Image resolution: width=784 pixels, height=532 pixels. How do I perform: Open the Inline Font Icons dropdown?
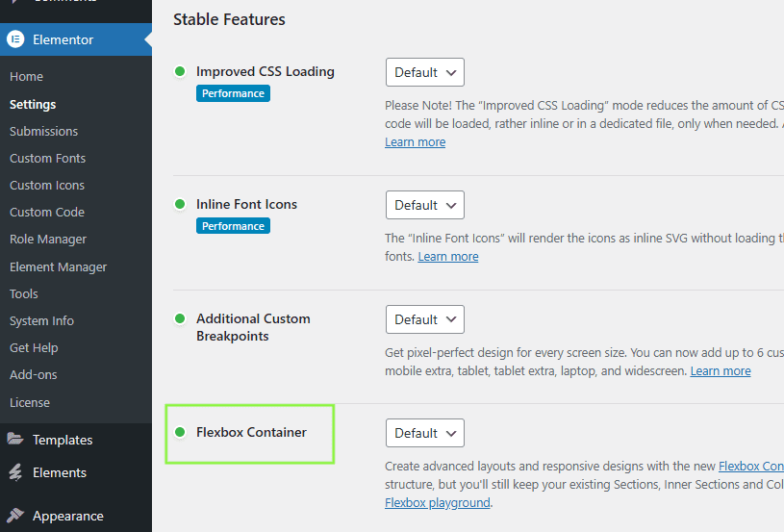[425, 205]
